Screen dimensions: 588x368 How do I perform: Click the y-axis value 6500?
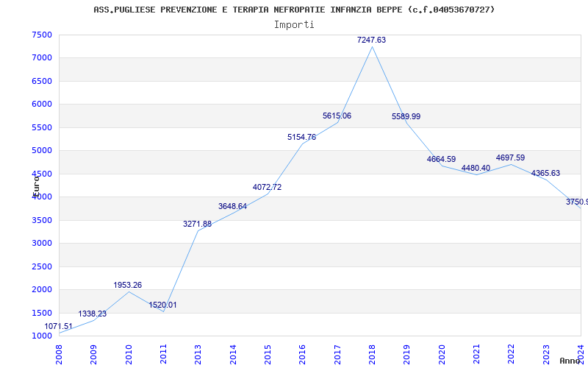[x=42, y=81]
